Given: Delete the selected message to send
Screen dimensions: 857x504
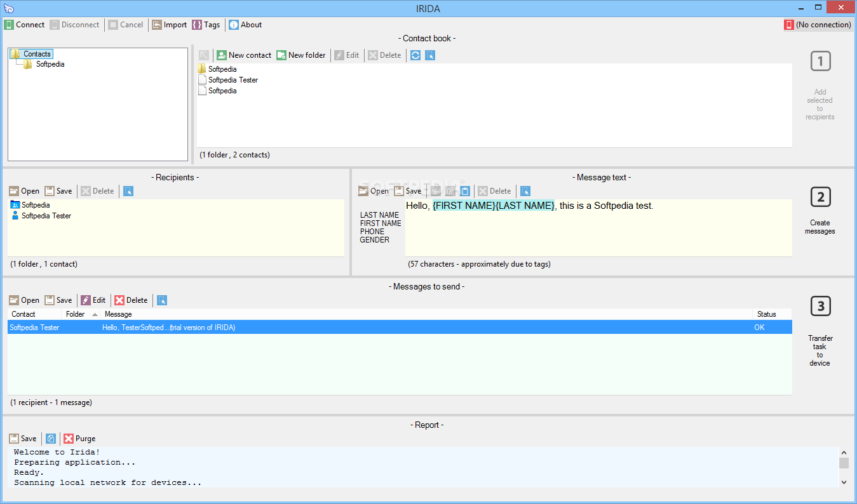Looking at the screenshot, I should pyautogui.click(x=131, y=300).
